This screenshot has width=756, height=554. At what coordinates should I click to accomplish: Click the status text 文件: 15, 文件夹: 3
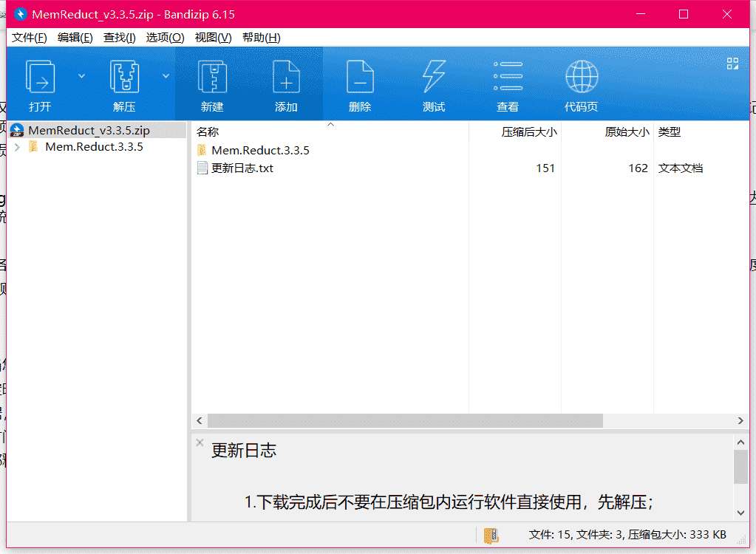pyautogui.click(x=575, y=535)
